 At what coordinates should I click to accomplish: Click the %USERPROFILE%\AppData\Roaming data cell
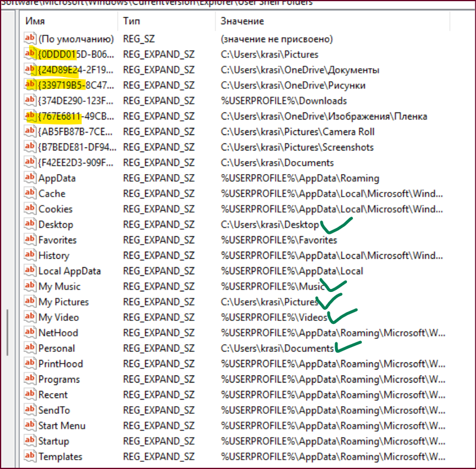pyautogui.click(x=300, y=178)
